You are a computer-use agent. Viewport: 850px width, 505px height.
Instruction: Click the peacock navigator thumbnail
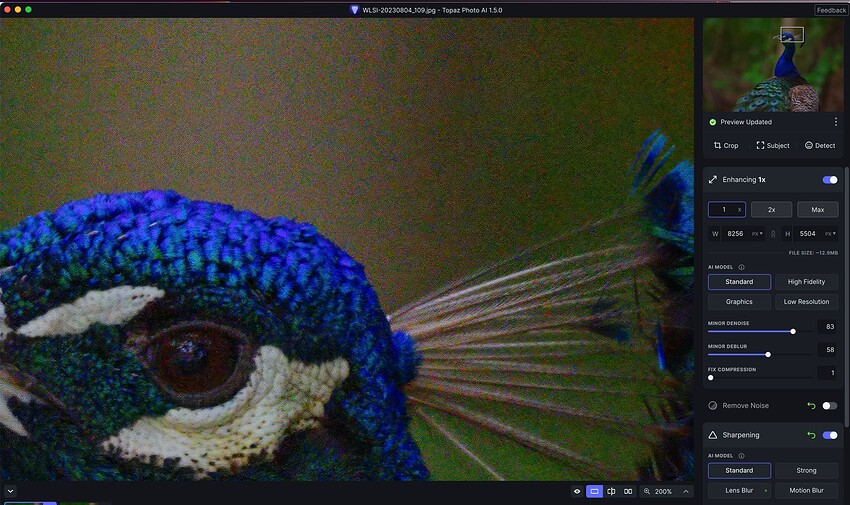(773, 65)
